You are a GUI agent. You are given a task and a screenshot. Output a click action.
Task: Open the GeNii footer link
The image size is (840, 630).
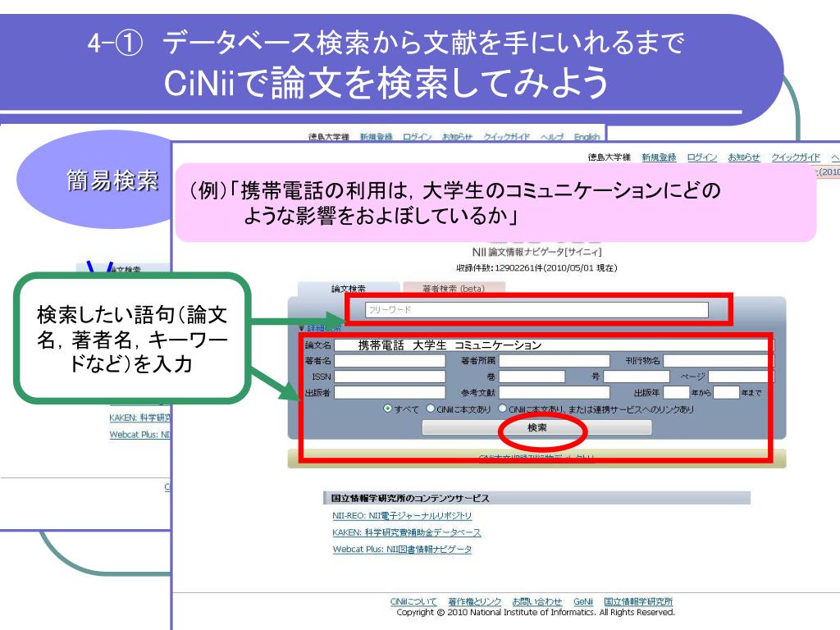point(583,601)
